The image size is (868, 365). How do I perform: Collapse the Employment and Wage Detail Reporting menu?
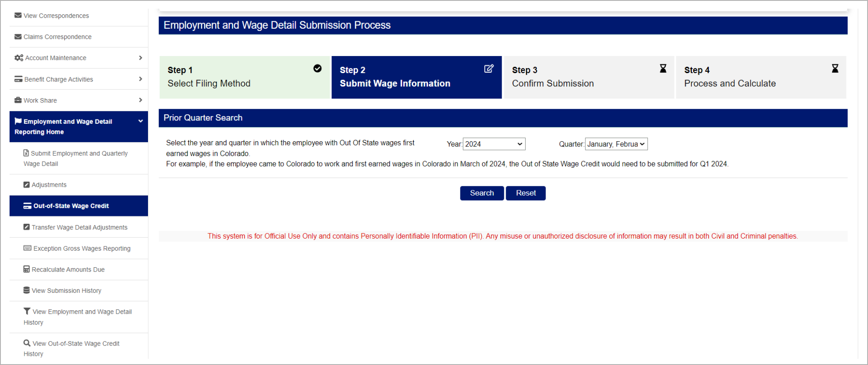pos(140,122)
